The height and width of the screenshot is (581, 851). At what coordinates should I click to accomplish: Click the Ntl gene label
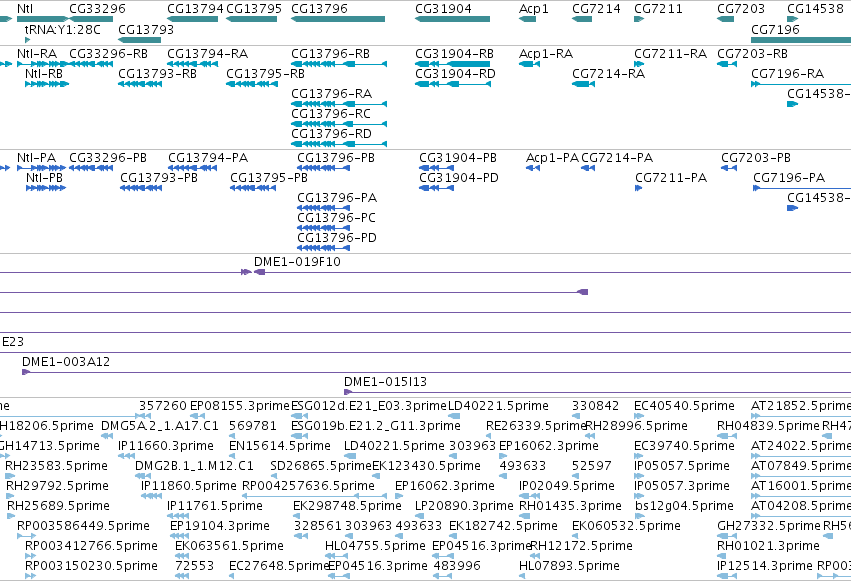point(25,9)
